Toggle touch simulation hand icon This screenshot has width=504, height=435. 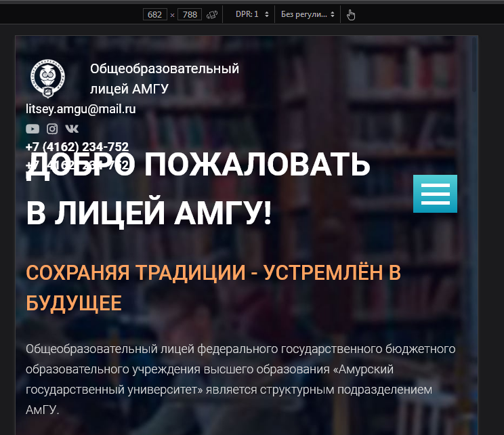coord(351,14)
